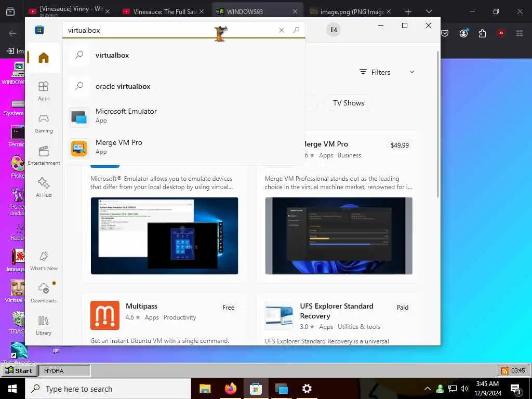Open the browser extensions puzzle icon
This screenshot has height=399, width=532.
(x=482, y=33)
